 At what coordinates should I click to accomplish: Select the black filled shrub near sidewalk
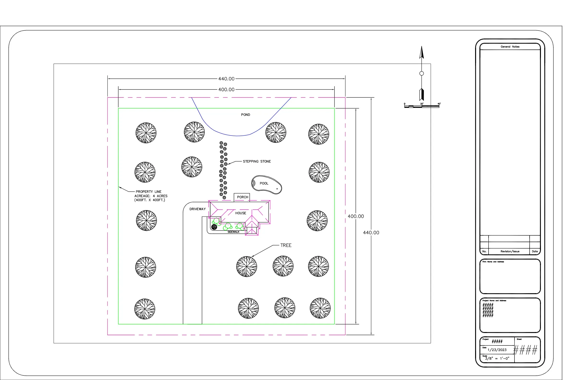click(x=214, y=227)
